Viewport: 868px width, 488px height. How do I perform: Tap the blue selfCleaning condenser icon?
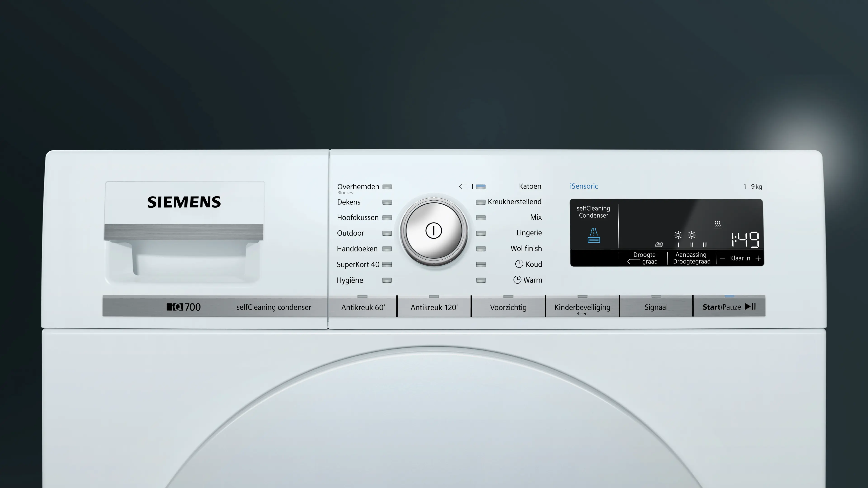click(594, 235)
